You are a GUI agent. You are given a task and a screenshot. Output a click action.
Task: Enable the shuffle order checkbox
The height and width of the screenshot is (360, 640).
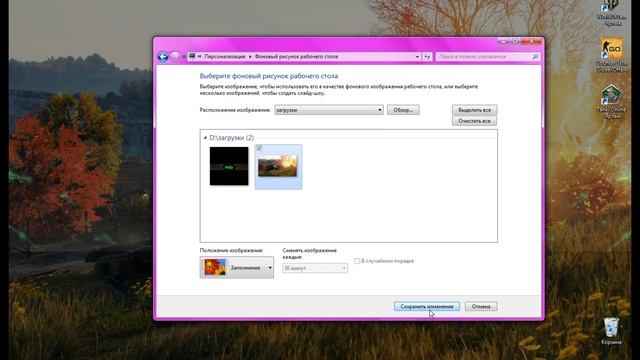357,261
